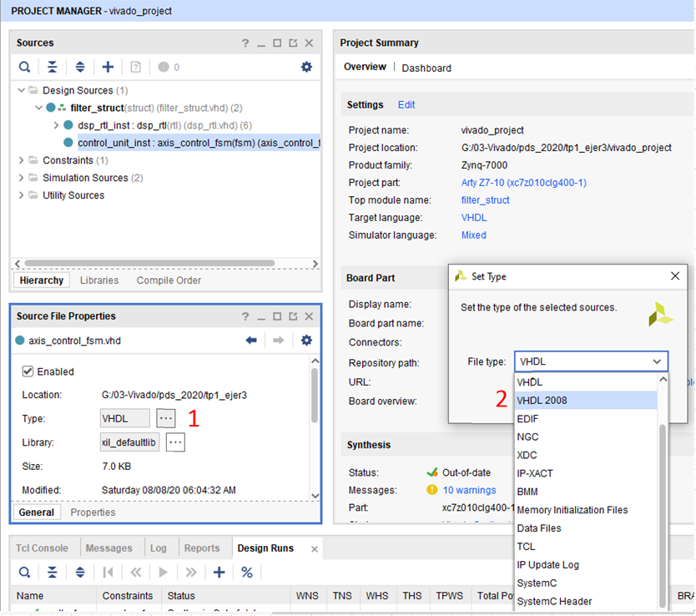
Task: Select control_unit_inst in the sources tree
Action: tap(199, 143)
